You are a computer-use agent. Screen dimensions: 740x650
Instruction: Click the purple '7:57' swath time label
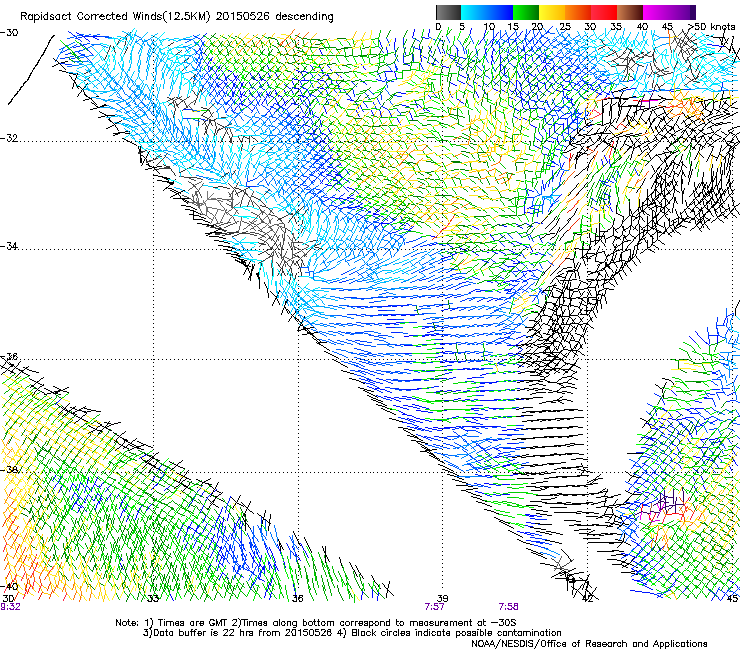[434, 607]
